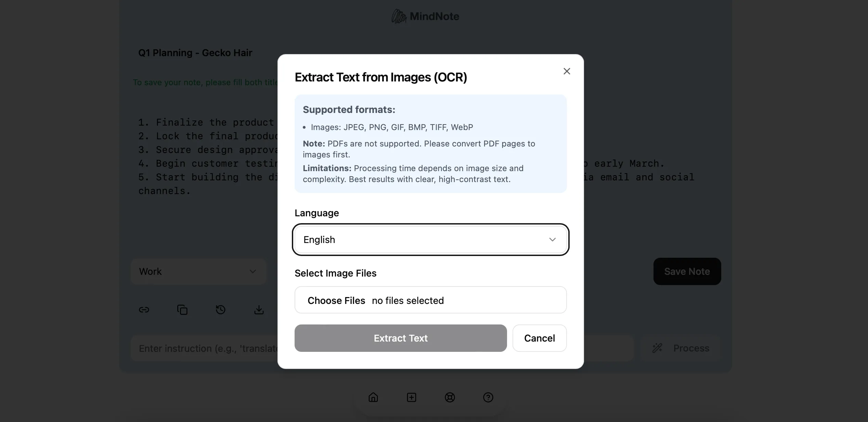Select the copy note icon
This screenshot has width=868, height=422.
coord(182,309)
